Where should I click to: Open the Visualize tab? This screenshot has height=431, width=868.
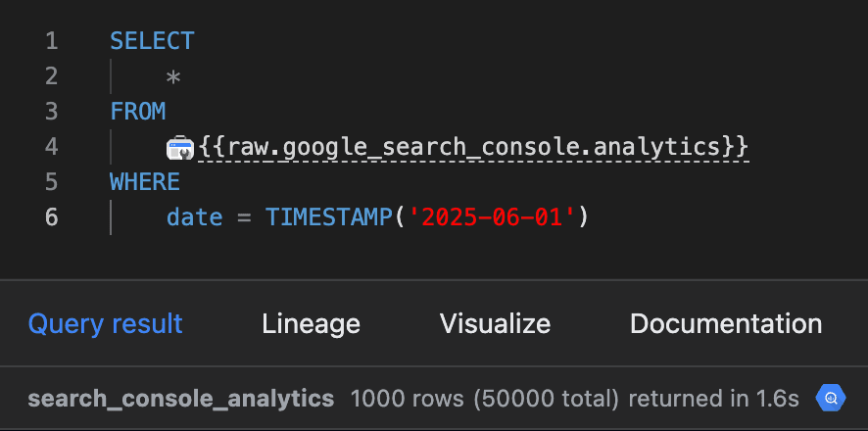point(495,324)
